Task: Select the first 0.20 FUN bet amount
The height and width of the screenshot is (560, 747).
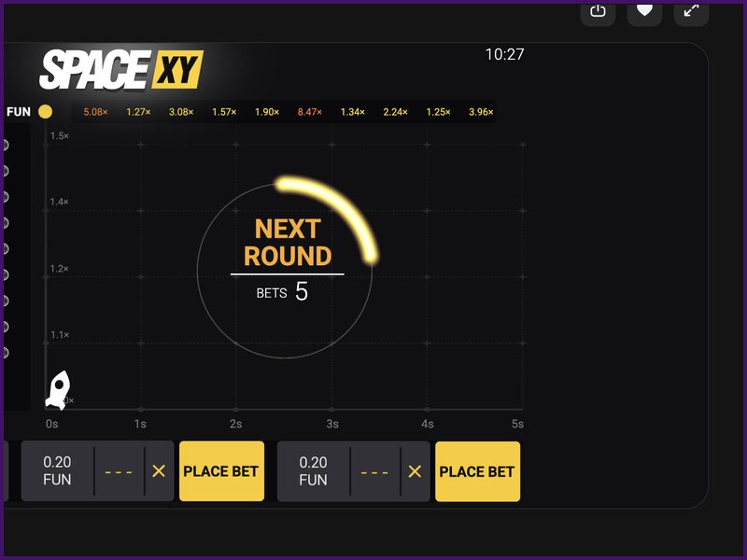Action: point(57,471)
